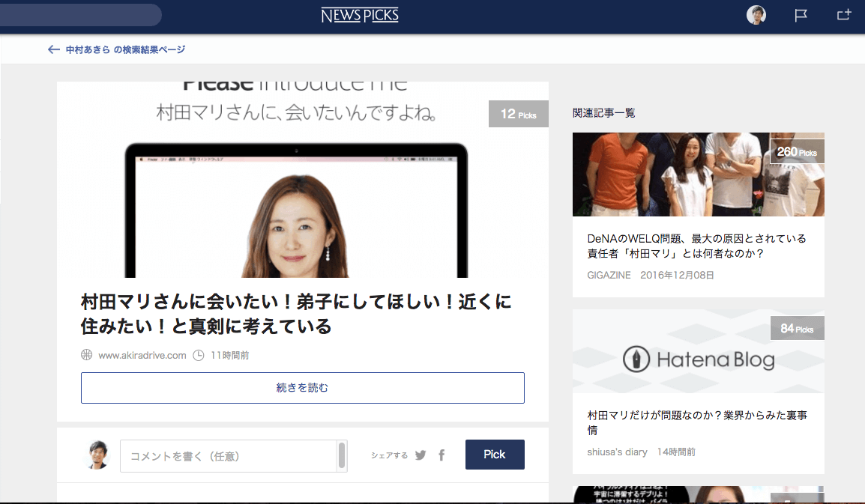This screenshot has height=504, width=865.
Task: Open the www.akiradrive.com source link
Action: [x=140, y=355]
